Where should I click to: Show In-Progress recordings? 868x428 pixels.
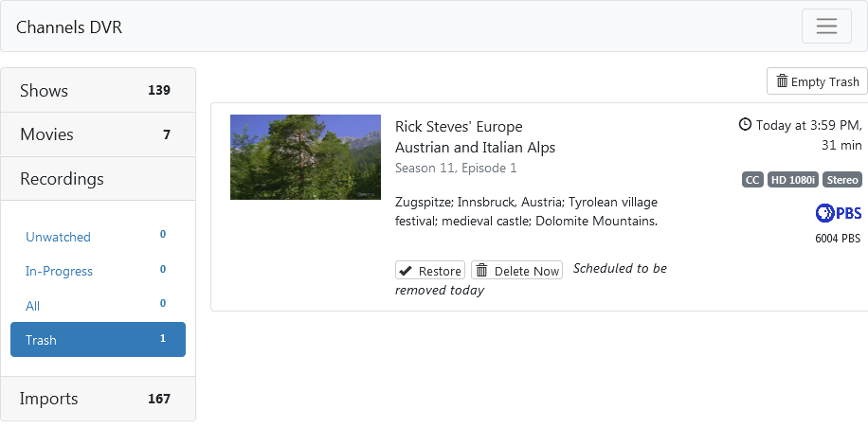[59, 271]
